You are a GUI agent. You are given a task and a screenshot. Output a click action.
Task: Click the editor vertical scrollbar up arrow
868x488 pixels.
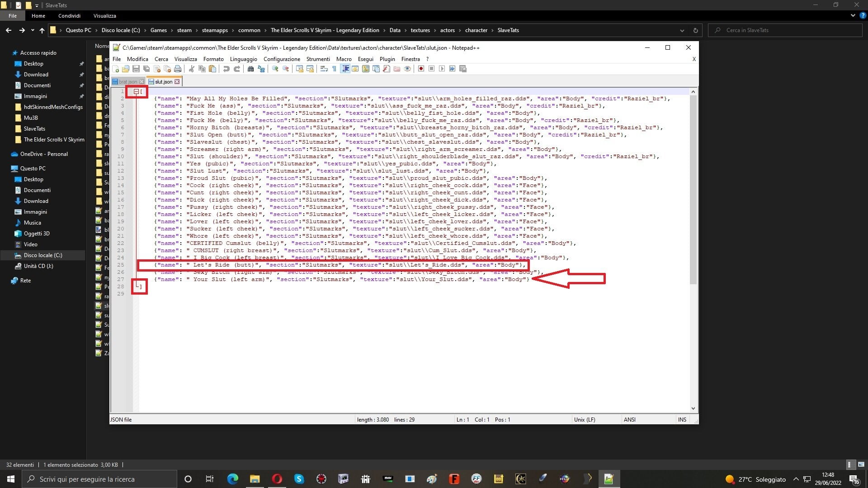[x=693, y=92]
